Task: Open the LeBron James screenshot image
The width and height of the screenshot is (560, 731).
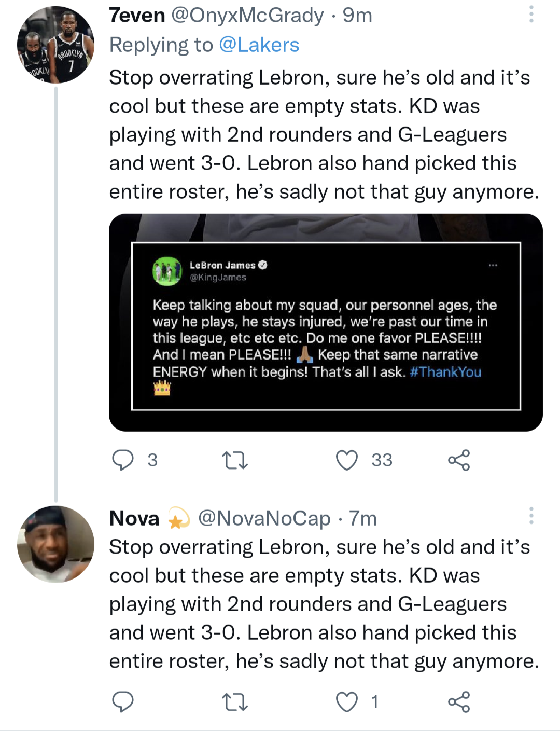Action: tap(326, 322)
